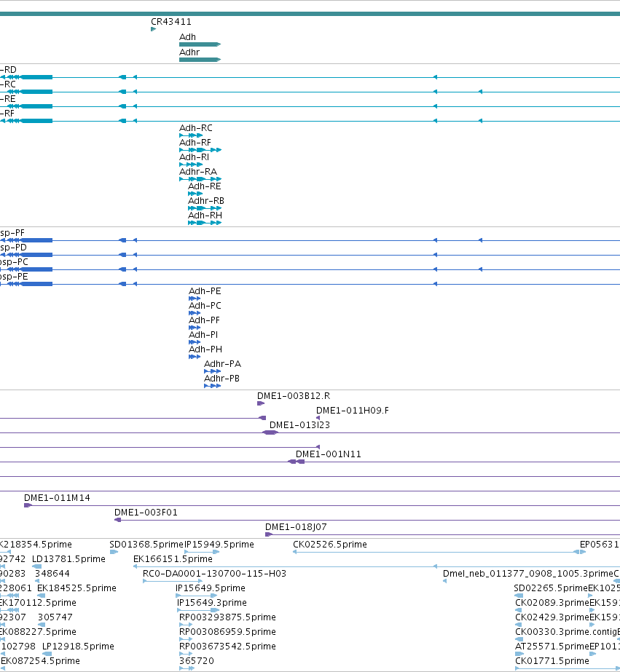
Task: Click the Adh gene arrow bar
Action: tap(200, 44)
